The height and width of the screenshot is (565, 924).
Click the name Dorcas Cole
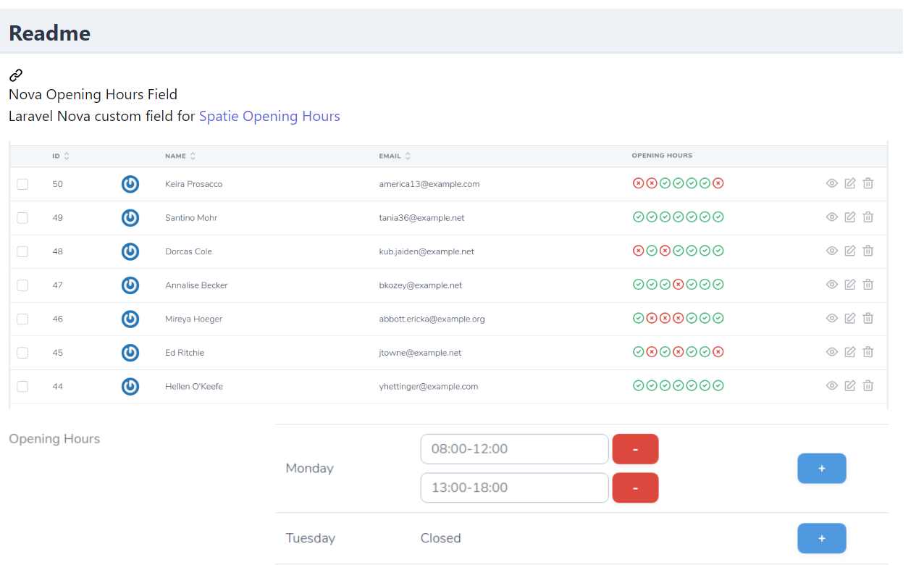189,251
